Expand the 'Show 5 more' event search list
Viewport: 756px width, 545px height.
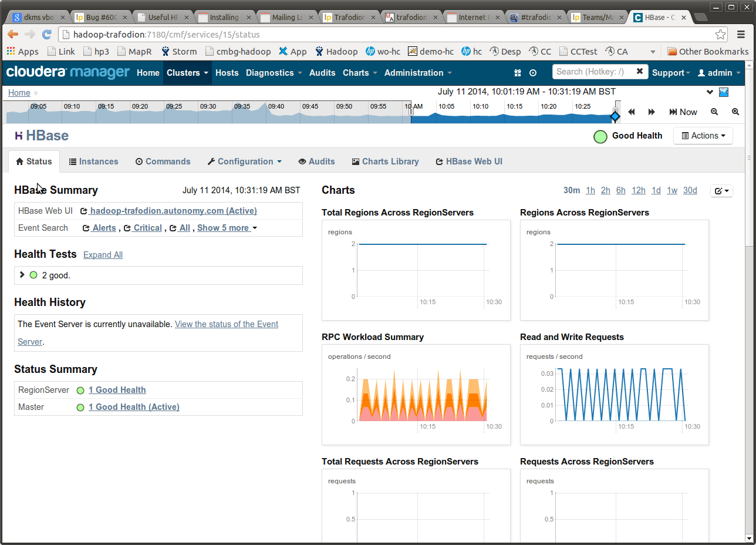pos(227,228)
